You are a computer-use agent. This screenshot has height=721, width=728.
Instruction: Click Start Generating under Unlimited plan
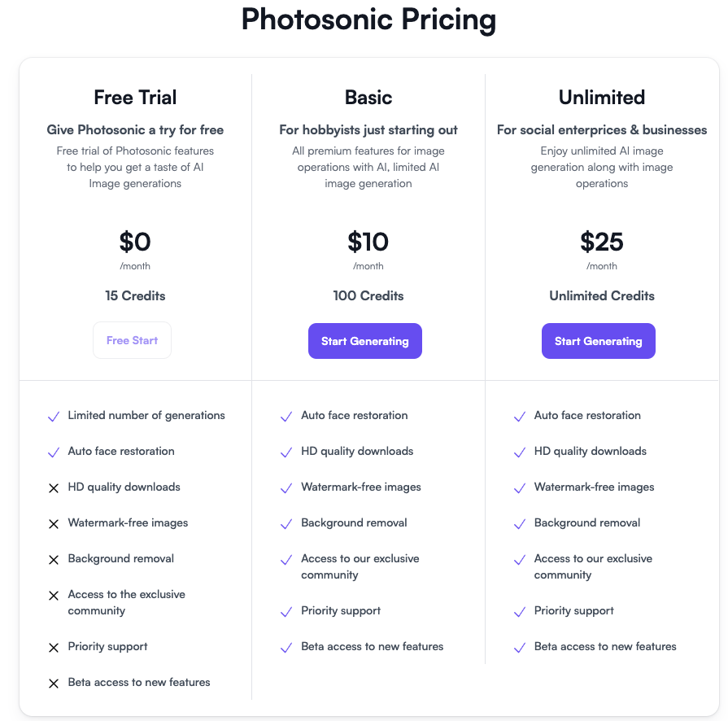[599, 341]
